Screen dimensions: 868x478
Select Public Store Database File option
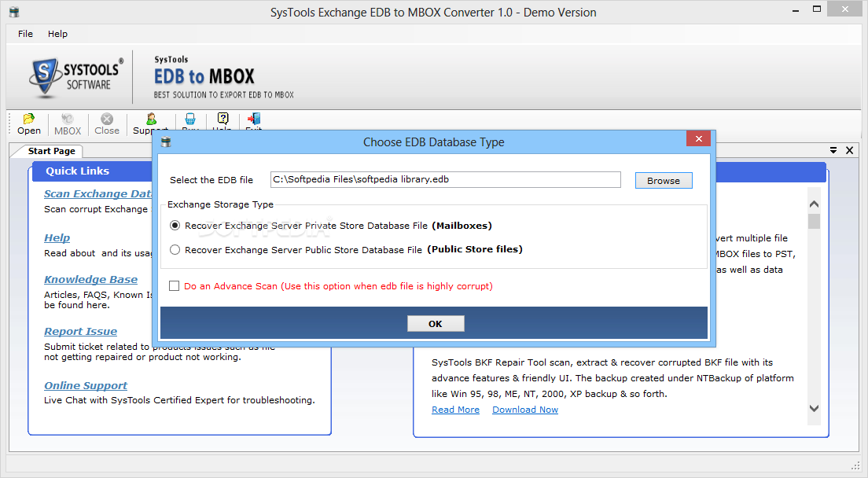pos(175,249)
